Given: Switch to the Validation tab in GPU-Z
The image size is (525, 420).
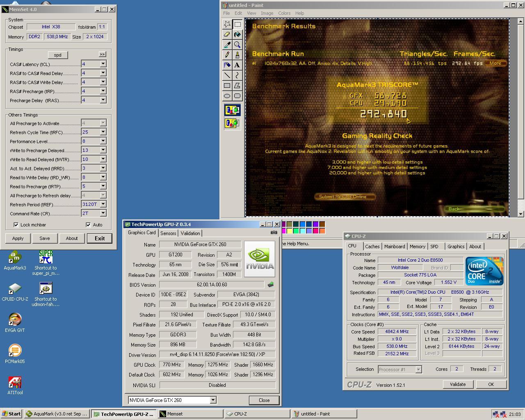Looking at the screenshot, I should tap(190, 233).
